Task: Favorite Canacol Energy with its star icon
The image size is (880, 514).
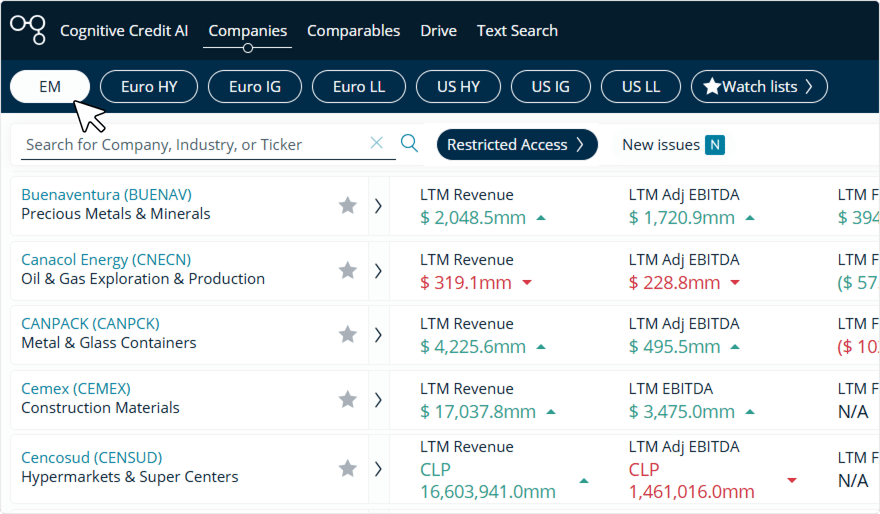Action: pos(348,270)
